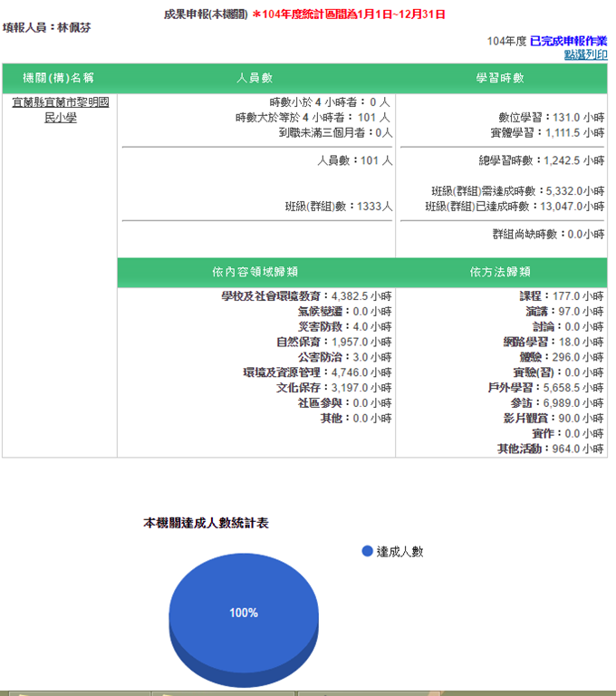Viewport: 616px width, 696px height.
Task: Click the 填報人員:林佩芬 text
Action: 46,27
